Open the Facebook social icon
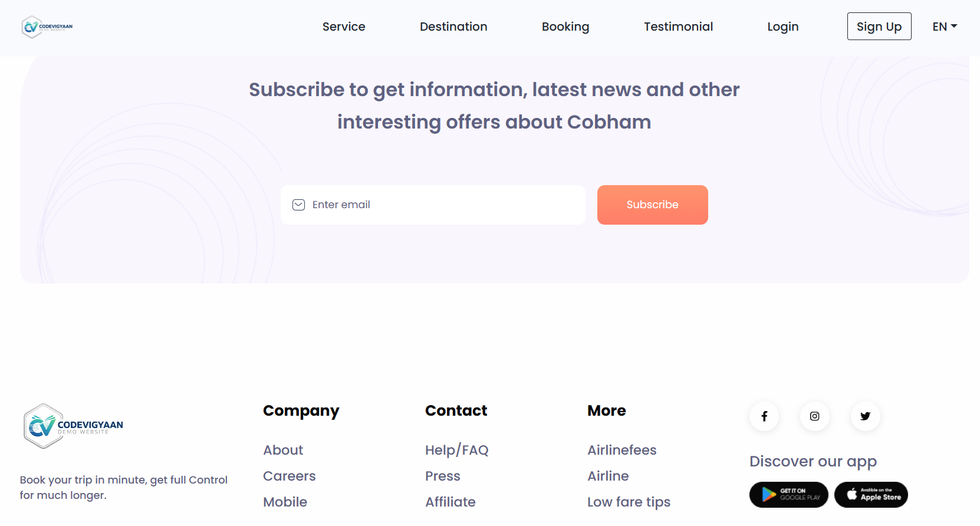 tap(764, 416)
